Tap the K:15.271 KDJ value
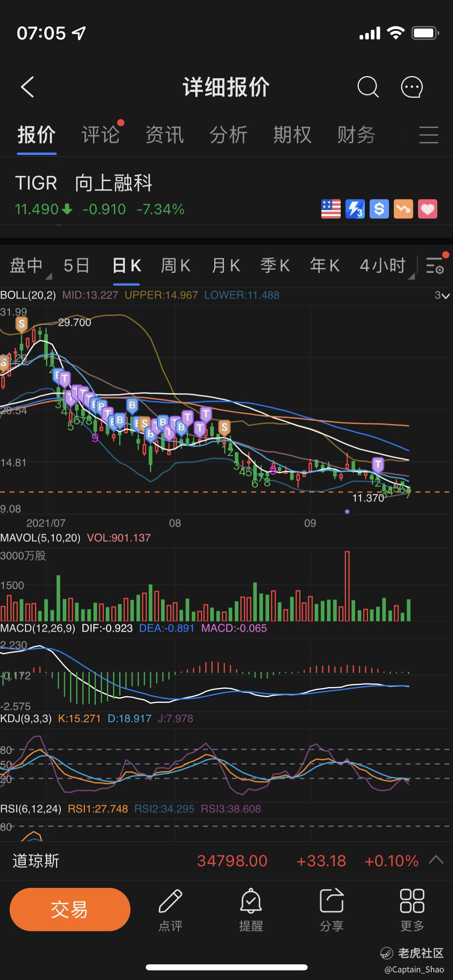Image resolution: width=453 pixels, height=980 pixels. pos(79,719)
